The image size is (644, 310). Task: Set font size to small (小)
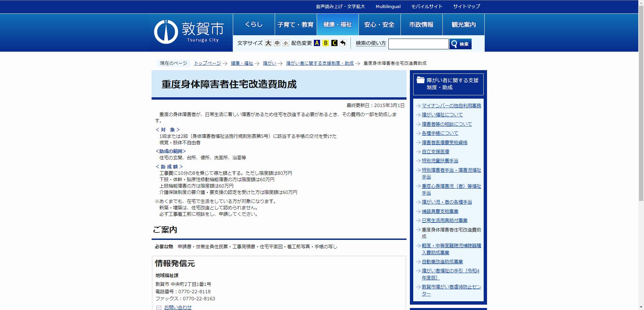coord(285,43)
